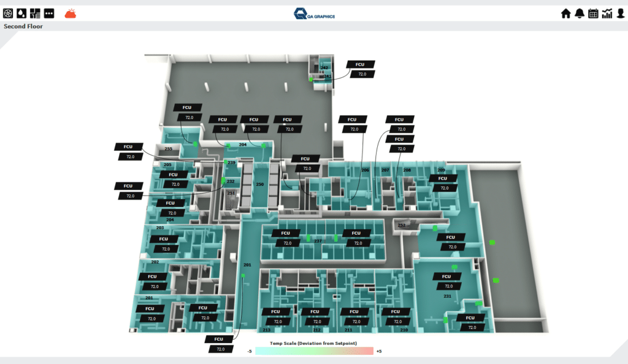Click the green sensor marker right of room 252
The image size is (628, 364).
(435, 228)
